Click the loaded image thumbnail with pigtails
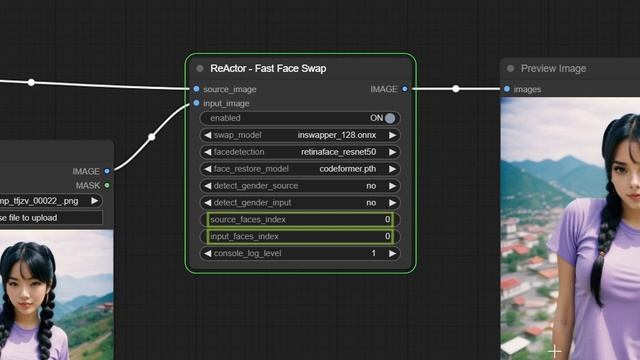The height and width of the screenshot is (360, 640). tap(57, 295)
